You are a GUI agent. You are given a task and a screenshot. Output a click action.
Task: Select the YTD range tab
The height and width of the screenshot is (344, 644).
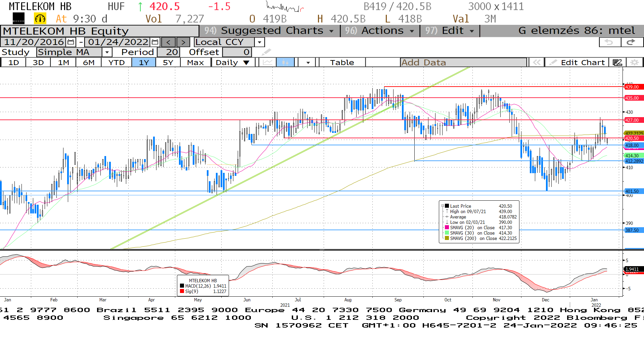click(117, 62)
